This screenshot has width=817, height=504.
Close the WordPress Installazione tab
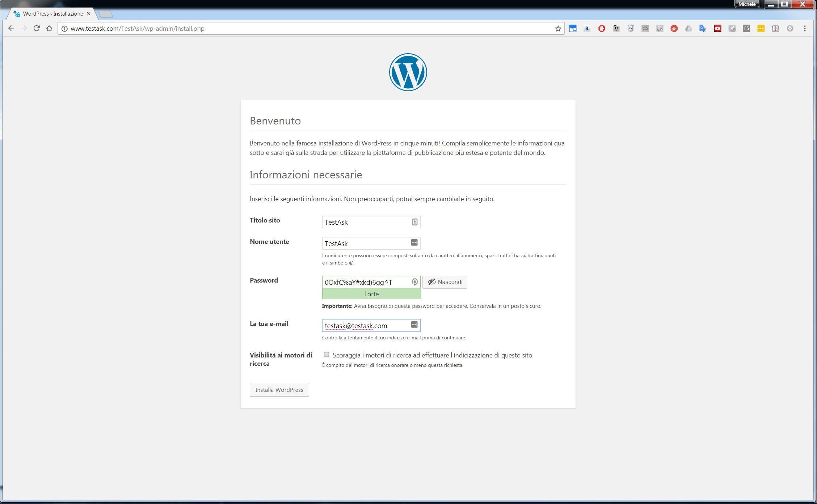pyautogui.click(x=89, y=14)
